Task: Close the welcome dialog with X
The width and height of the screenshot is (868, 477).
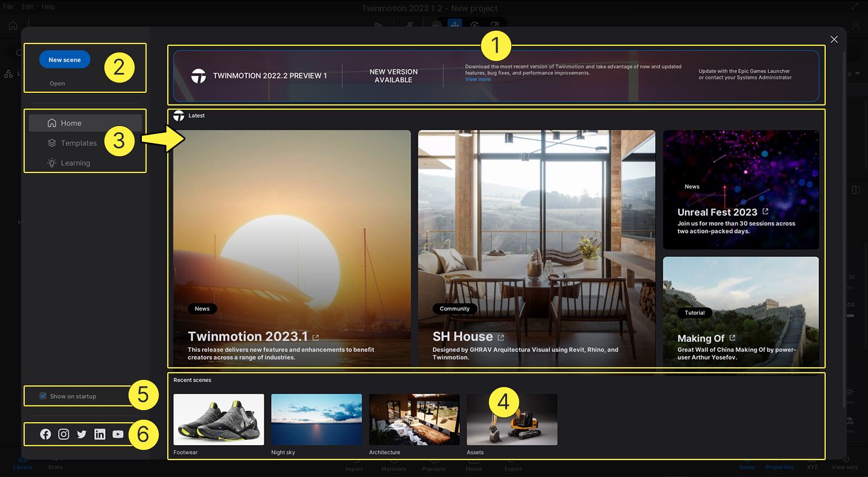Action: [834, 39]
